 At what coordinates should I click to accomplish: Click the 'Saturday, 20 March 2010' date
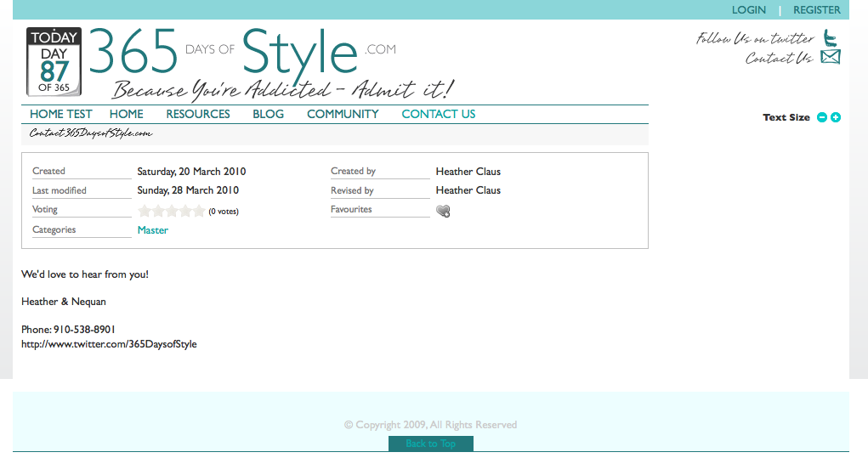[x=191, y=172]
